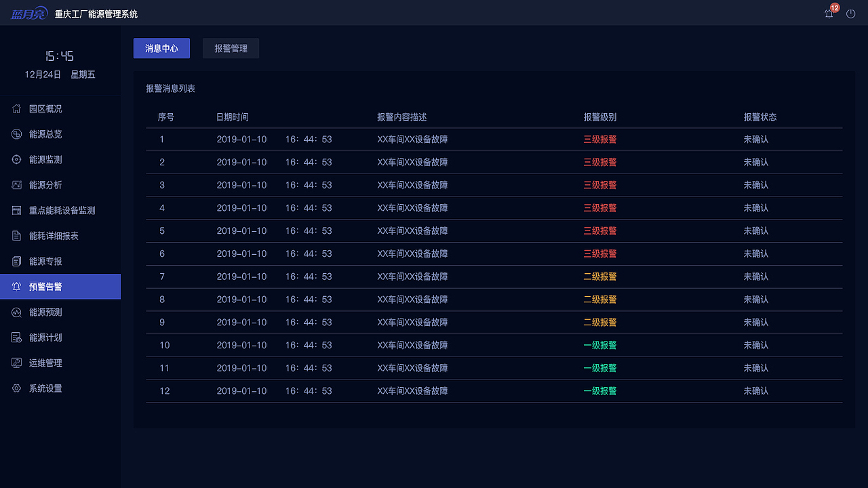Switch to the 报警管理 tab

coord(231,48)
